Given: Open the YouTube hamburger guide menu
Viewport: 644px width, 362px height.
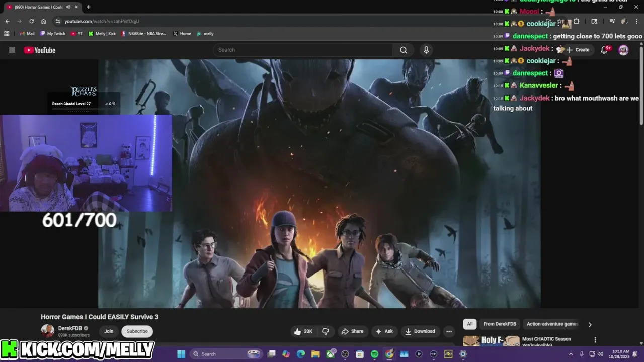Looking at the screenshot, I should coord(12,50).
